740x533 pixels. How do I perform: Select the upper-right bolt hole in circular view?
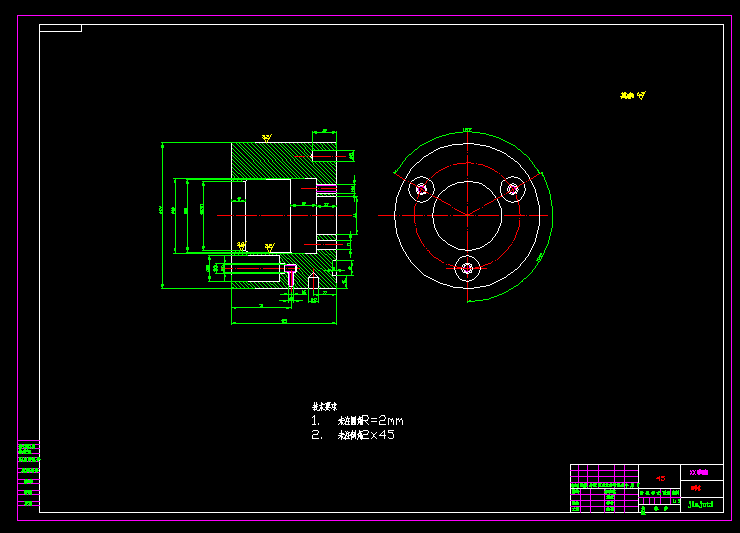pyautogui.click(x=513, y=189)
